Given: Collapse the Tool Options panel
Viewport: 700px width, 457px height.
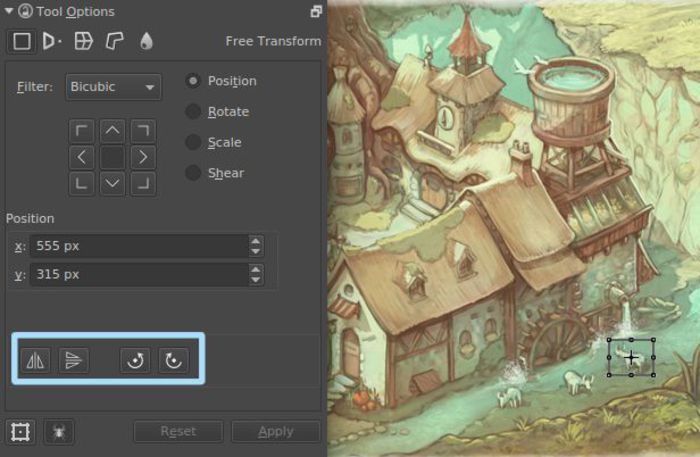Looking at the screenshot, I should 8,11.
